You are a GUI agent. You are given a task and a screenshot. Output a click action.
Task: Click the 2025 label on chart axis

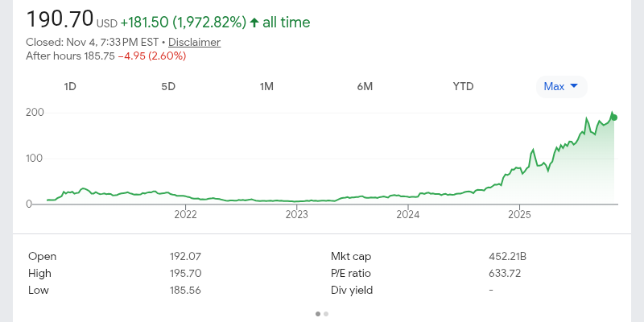click(x=520, y=214)
